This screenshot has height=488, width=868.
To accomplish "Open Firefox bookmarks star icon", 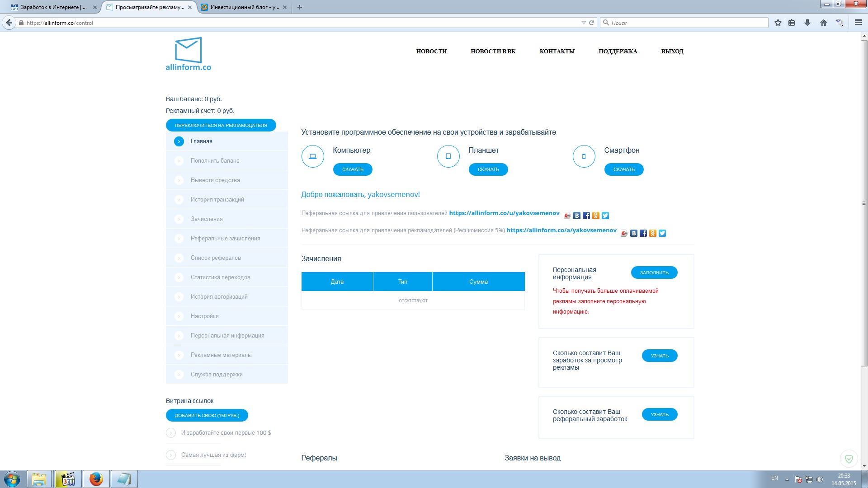I will click(778, 23).
